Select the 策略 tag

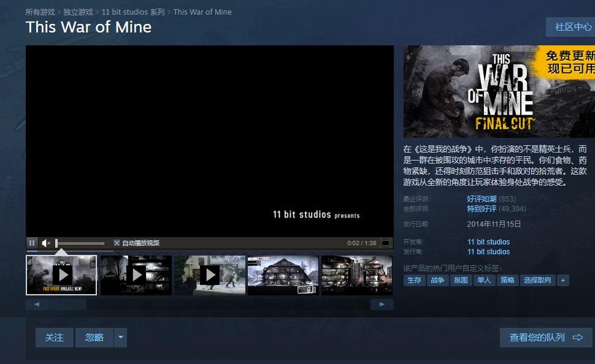[x=507, y=280]
